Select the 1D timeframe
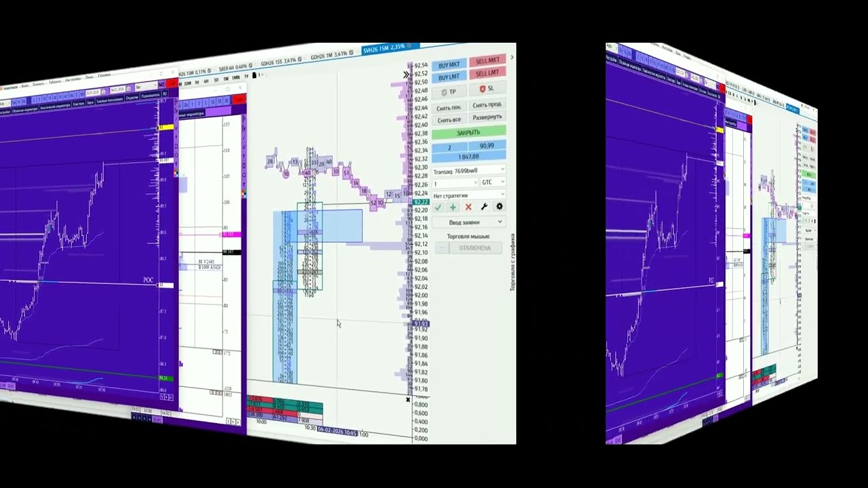The image size is (868, 488). [216, 80]
